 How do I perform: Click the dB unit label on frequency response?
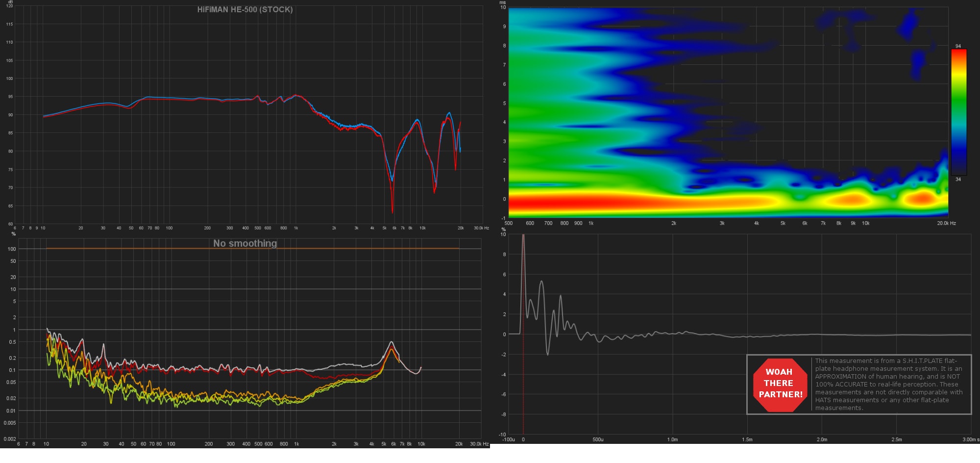click(10, 2)
